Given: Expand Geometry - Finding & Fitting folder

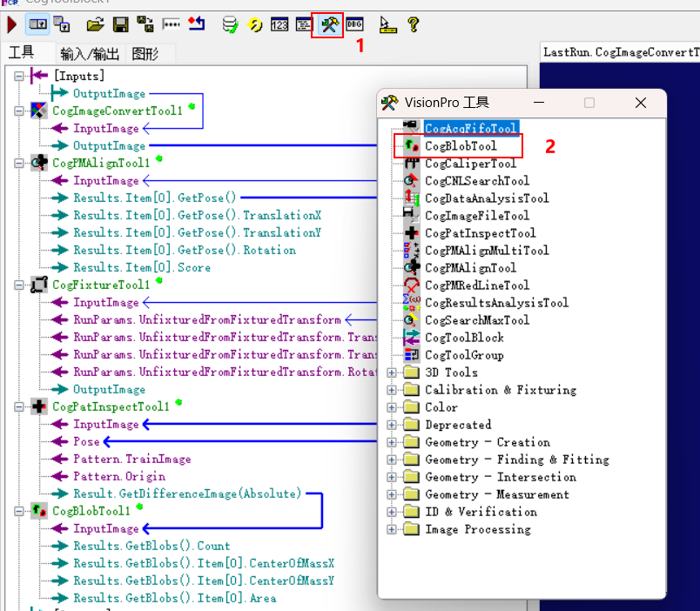Looking at the screenshot, I should [392, 460].
